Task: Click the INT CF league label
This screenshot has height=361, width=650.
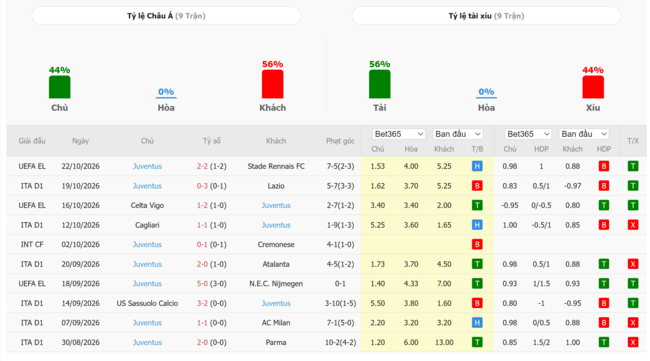Action: click(32, 245)
